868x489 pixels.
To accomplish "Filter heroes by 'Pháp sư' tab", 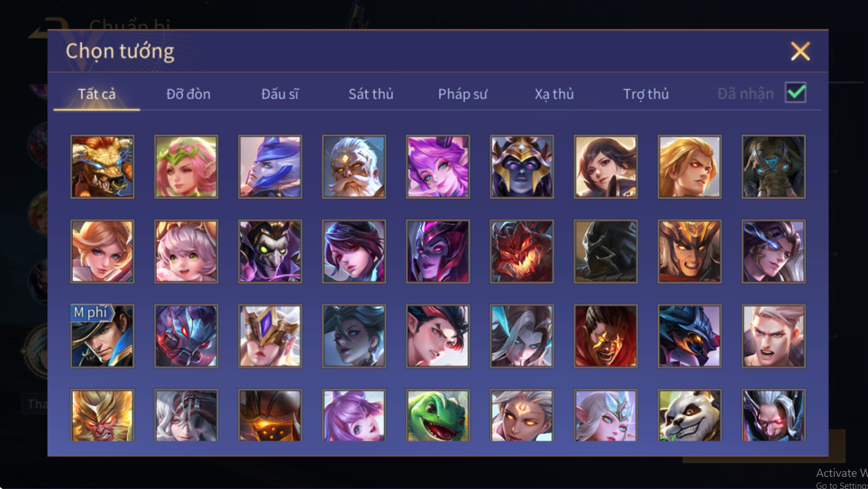I will point(463,94).
